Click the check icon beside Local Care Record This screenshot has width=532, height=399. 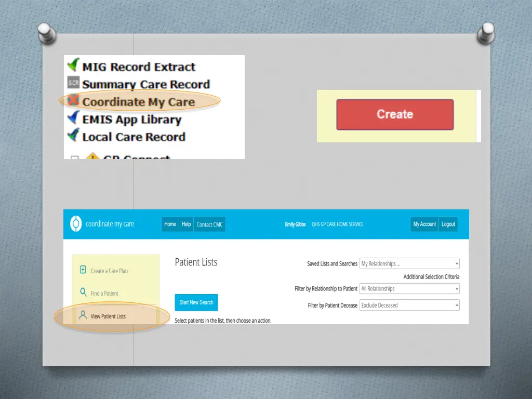click(73, 135)
